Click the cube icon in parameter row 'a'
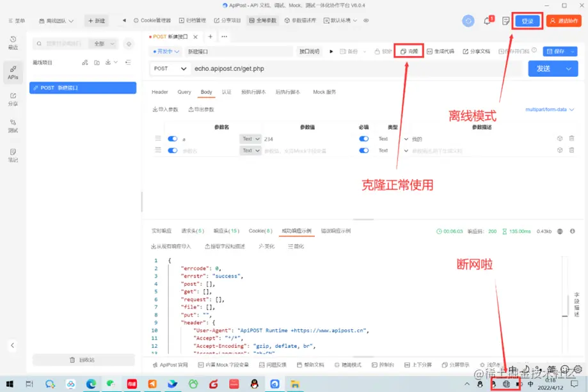Image resolution: width=588 pixels, height=392 pixels. click(560, 138)
